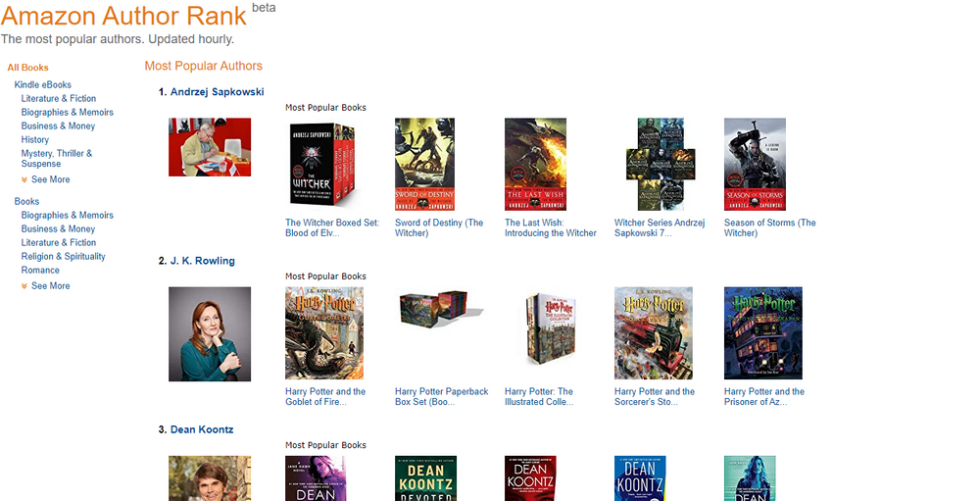Expand See More under Kindle eBooks
980x501 pixels.
pyautogui.click(x=46, y=179)
